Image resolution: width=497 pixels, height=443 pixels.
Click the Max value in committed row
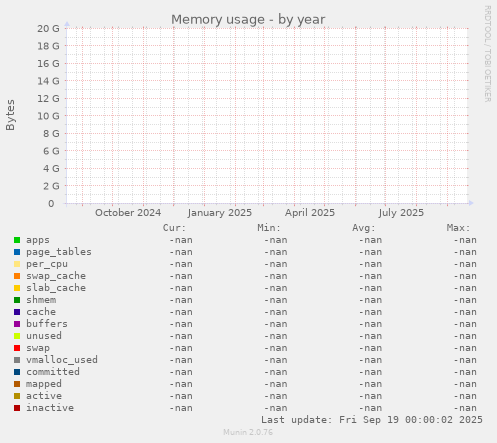click(465, 372)
